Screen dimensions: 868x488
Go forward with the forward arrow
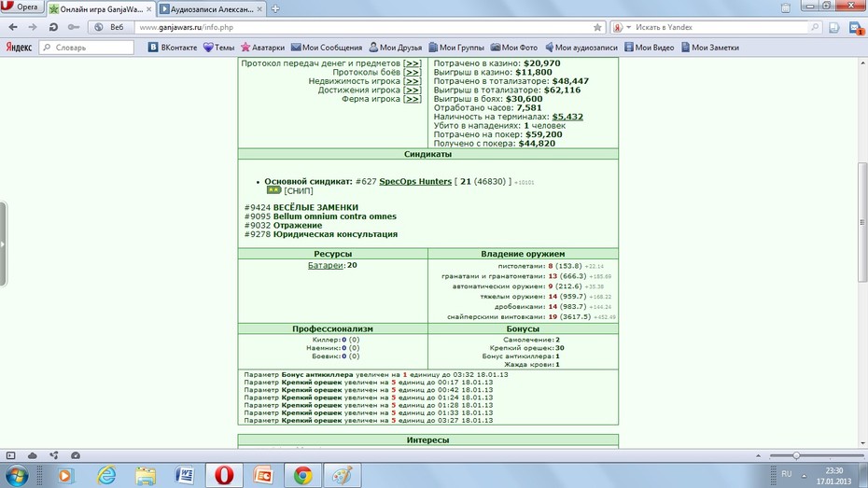pyautogui.click(x=33, y=27)
